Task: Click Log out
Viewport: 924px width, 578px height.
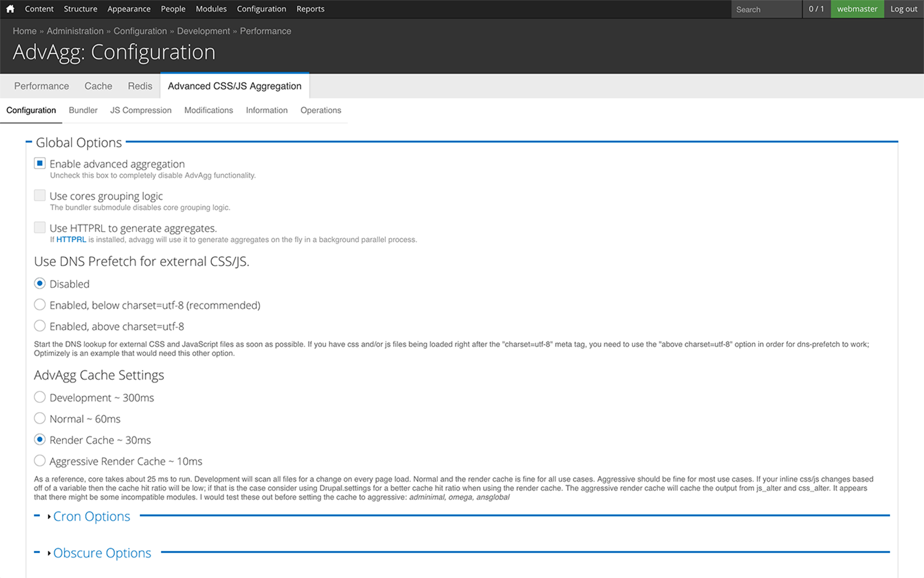Action: (x=904, y=9)
